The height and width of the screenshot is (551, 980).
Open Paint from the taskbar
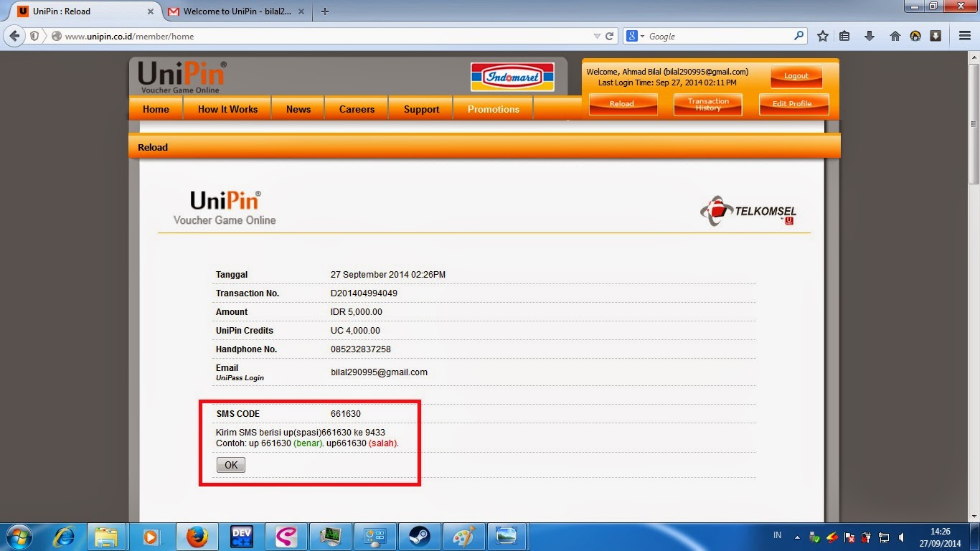[463, 537]
